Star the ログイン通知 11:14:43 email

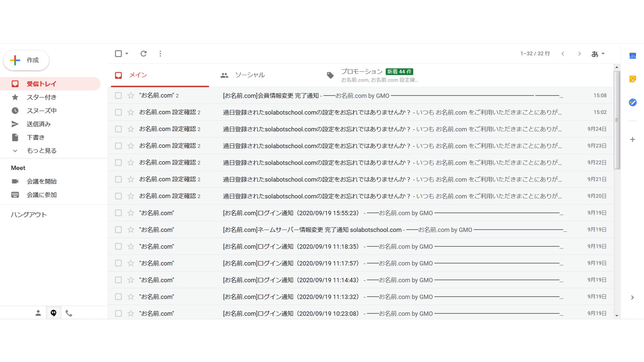point(131,280)
